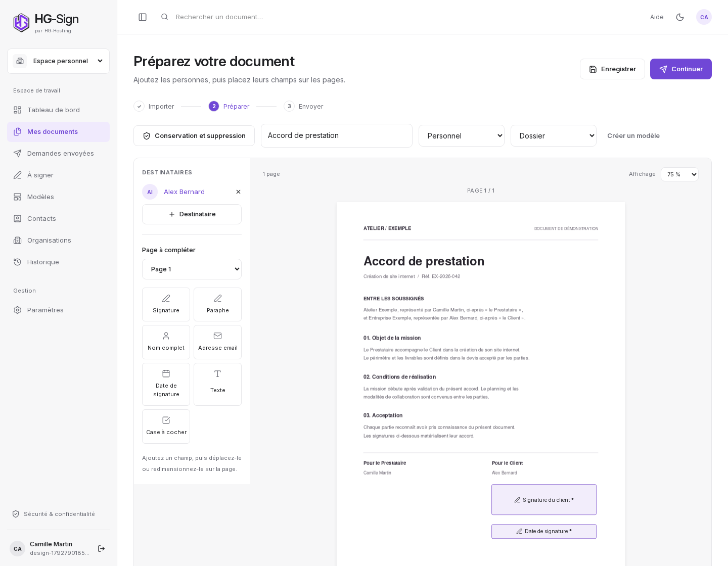Edit the Accord de prestation title field
Image resolution: width=728 pixels, height=566 pixels.
[x=337, y=136]
